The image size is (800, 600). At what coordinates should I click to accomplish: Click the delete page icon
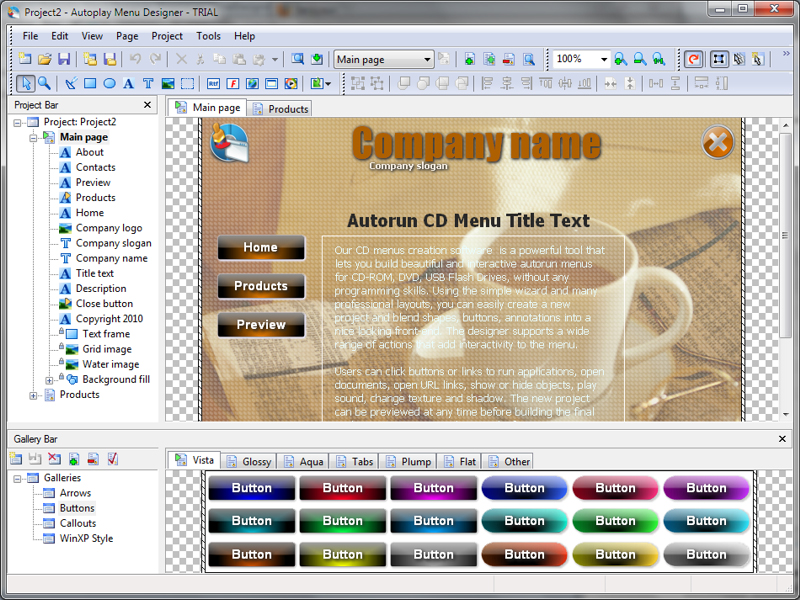click(509, 59)
